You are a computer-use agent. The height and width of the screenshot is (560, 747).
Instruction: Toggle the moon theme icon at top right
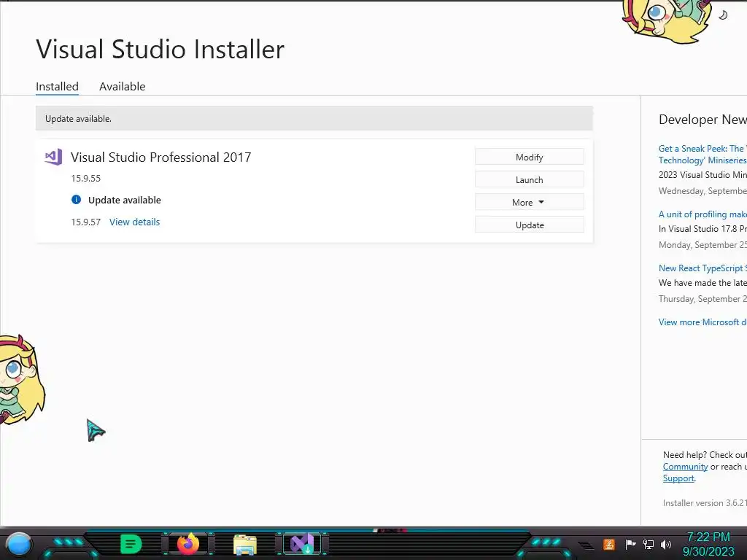click(723, 15)
